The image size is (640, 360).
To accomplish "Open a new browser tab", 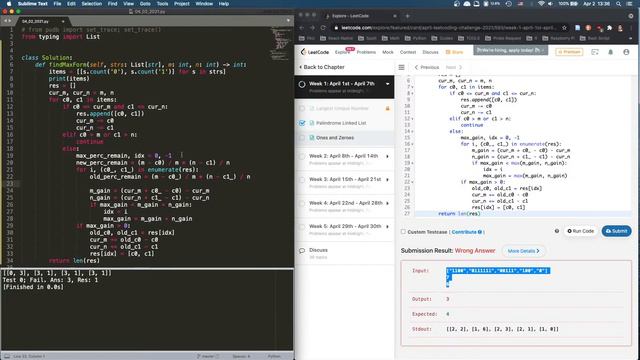I will (x=407, y=16).
